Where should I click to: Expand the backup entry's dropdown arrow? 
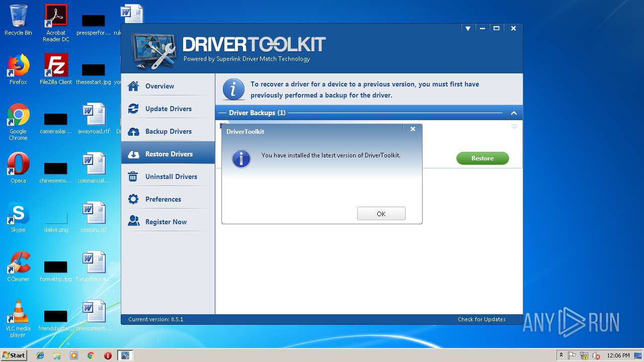click(x=514, y=127)
